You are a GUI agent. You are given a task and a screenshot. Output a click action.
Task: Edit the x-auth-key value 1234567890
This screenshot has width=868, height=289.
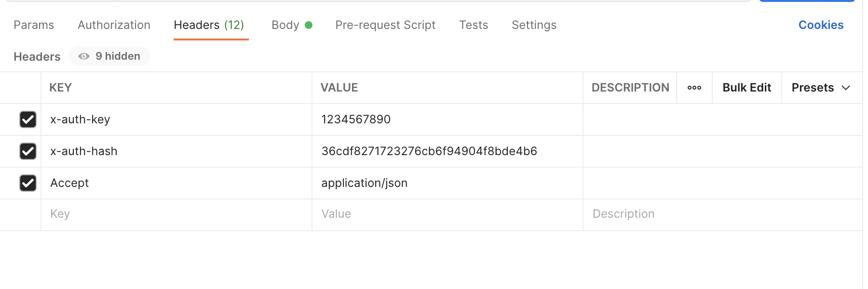[x=356, y=119]
